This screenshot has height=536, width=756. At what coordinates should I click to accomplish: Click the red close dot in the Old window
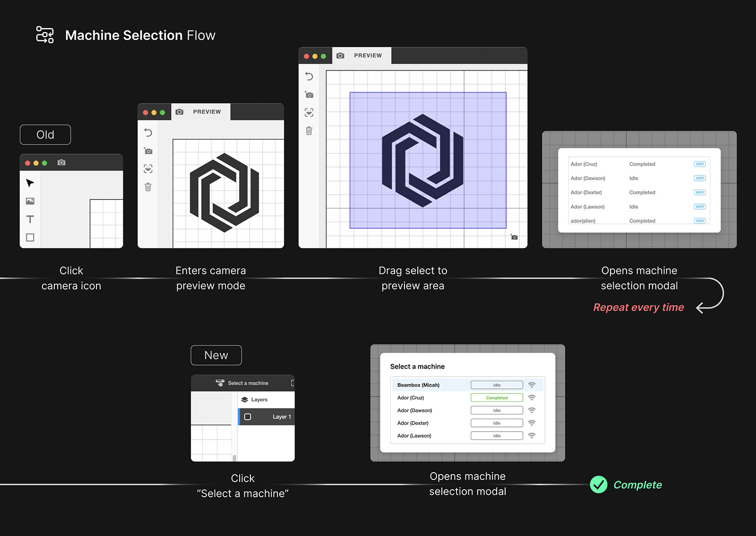tap(27, 163)
